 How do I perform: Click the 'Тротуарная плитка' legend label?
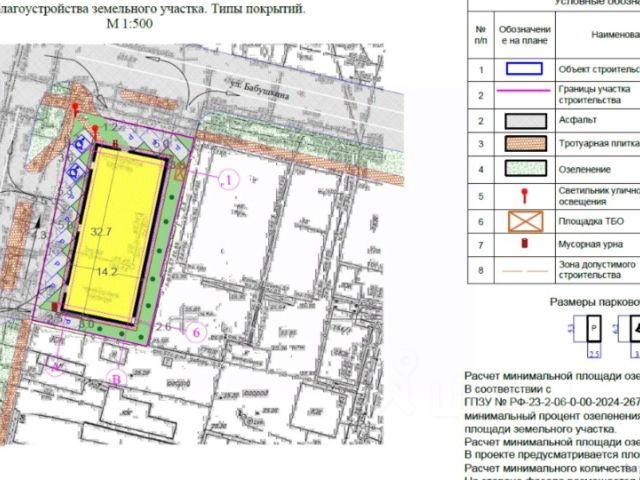click(599, 144)
